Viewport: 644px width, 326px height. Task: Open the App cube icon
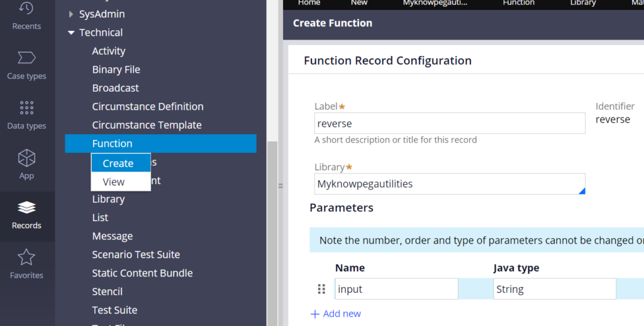[26, 158]
